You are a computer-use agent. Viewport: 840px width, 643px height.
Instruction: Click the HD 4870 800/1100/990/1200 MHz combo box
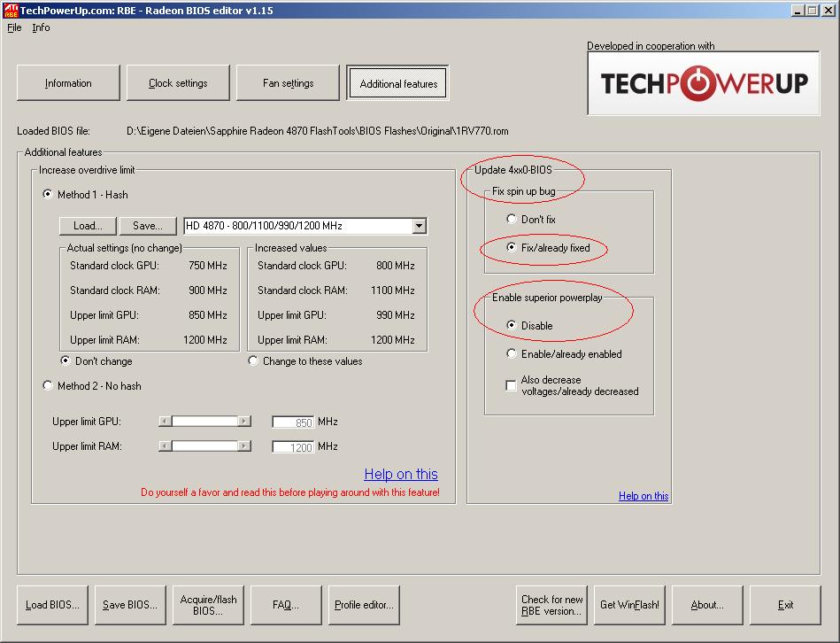[x=304, y=226]
